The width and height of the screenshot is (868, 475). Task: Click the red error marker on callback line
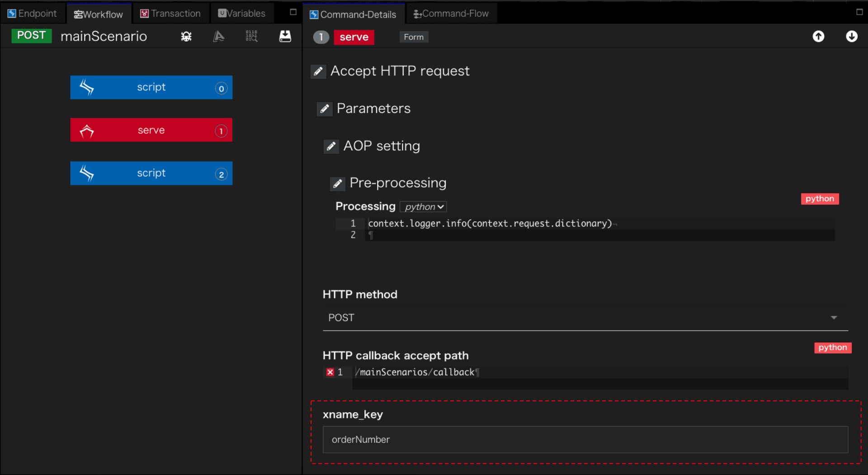(330, 372)
